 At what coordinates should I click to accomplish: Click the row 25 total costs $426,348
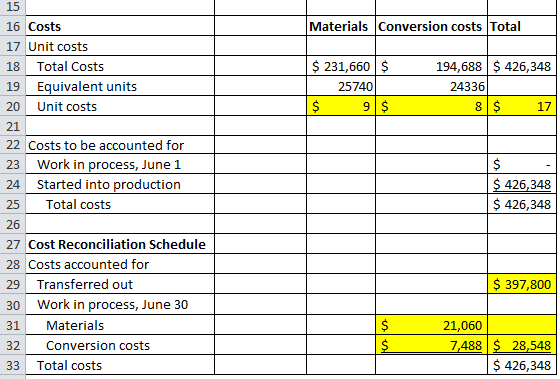coord(522,204)
